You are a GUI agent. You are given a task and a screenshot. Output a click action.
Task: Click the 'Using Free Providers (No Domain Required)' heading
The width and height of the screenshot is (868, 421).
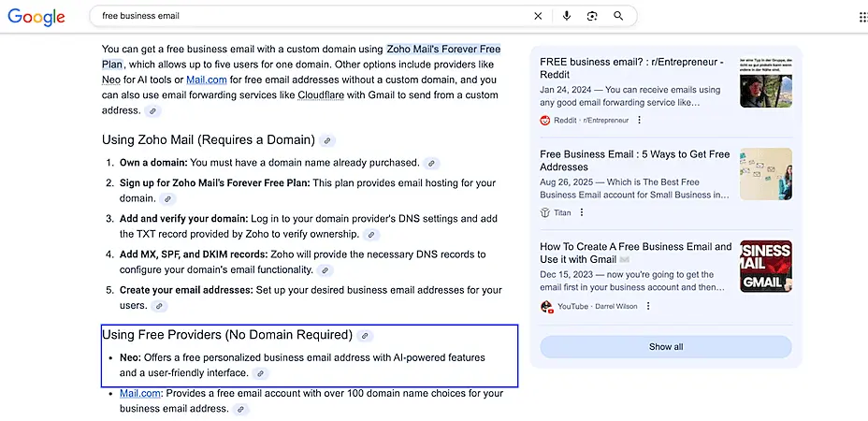point(227,335)
